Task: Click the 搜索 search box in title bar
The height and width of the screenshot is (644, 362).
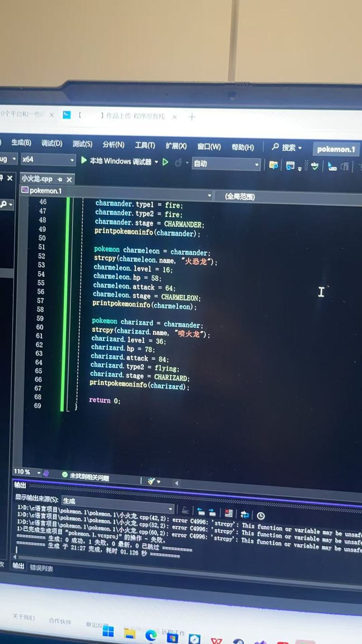Action: [287, 148]
